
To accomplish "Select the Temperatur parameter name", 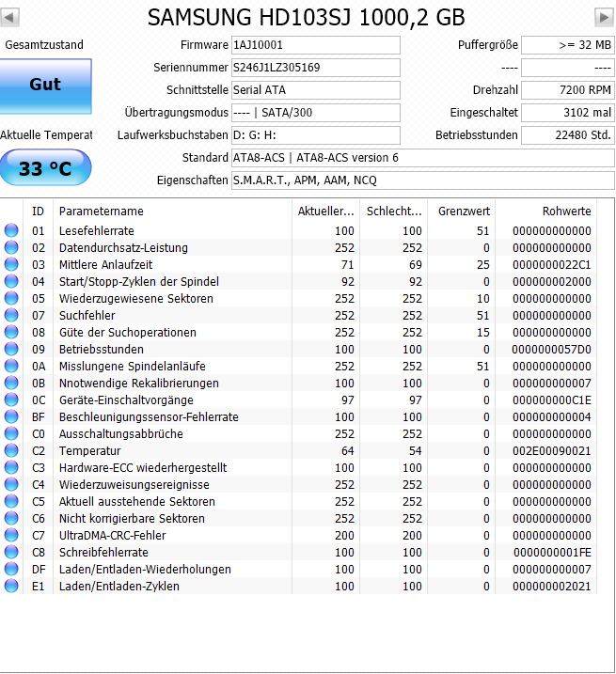I will click(89, 450).
